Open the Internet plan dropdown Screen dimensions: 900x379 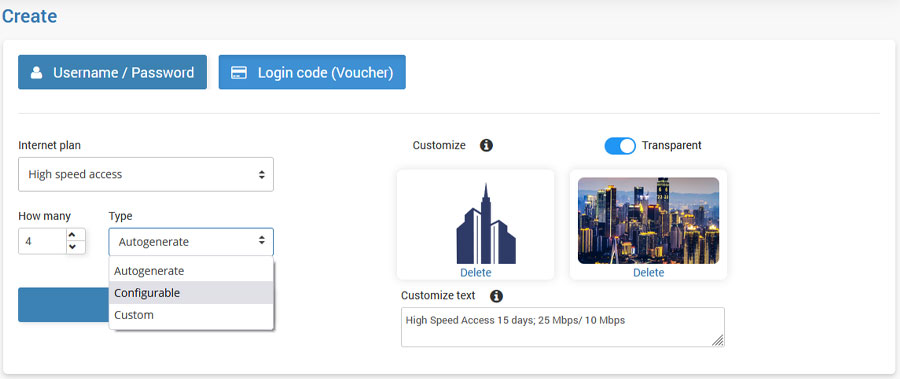tap(146, 175)
